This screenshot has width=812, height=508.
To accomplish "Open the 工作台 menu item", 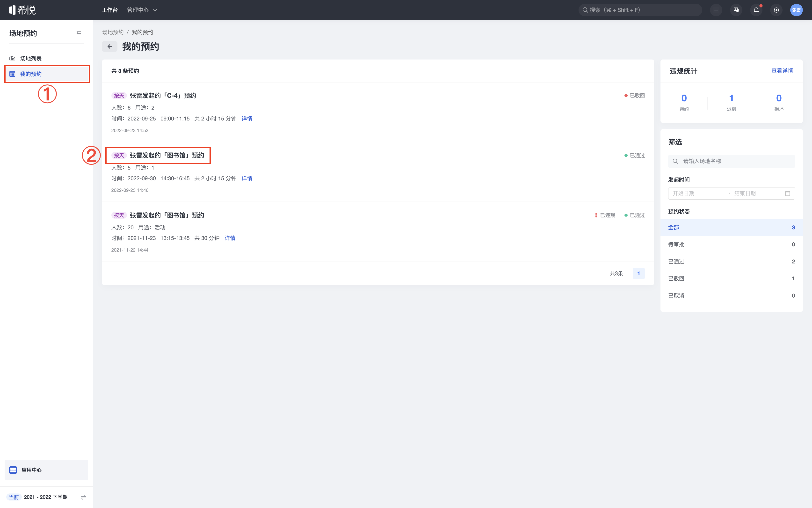I will (110, 10).
